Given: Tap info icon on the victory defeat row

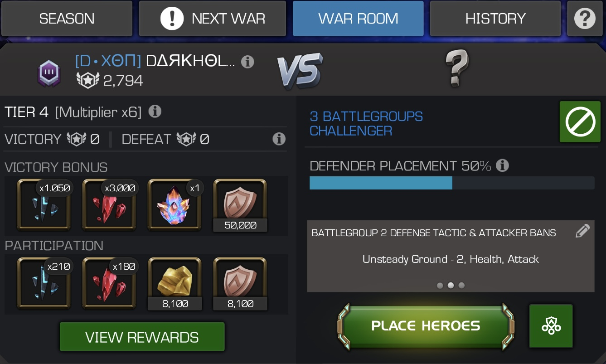Looking at the screenshot, I should (x=279, y=139).
